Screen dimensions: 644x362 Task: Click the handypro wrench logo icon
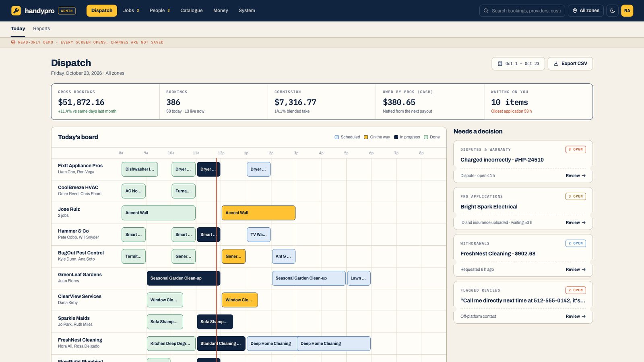click(16, 10)
